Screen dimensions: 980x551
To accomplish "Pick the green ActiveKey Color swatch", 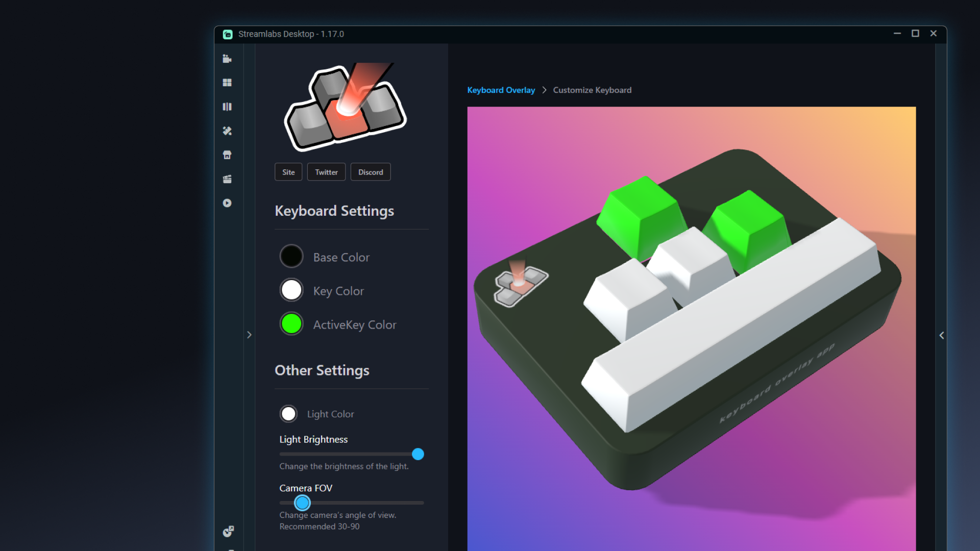I will (x=291, y=323).
